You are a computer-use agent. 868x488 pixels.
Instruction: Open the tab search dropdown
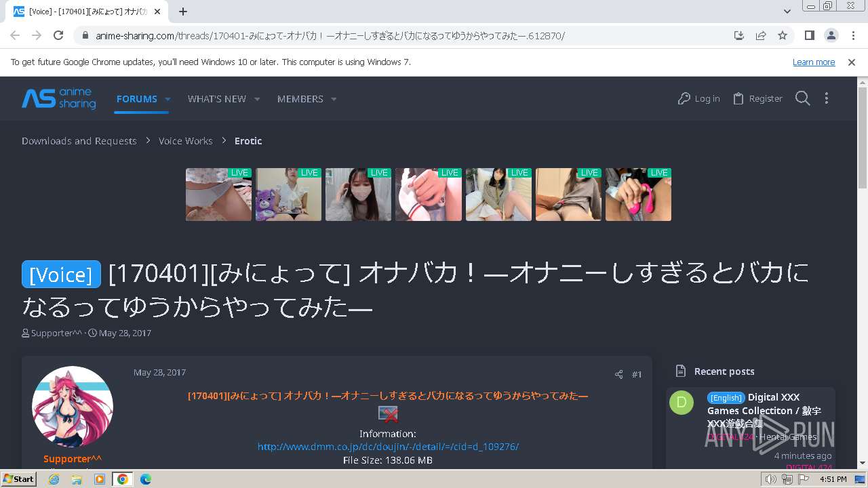(787, 12)
